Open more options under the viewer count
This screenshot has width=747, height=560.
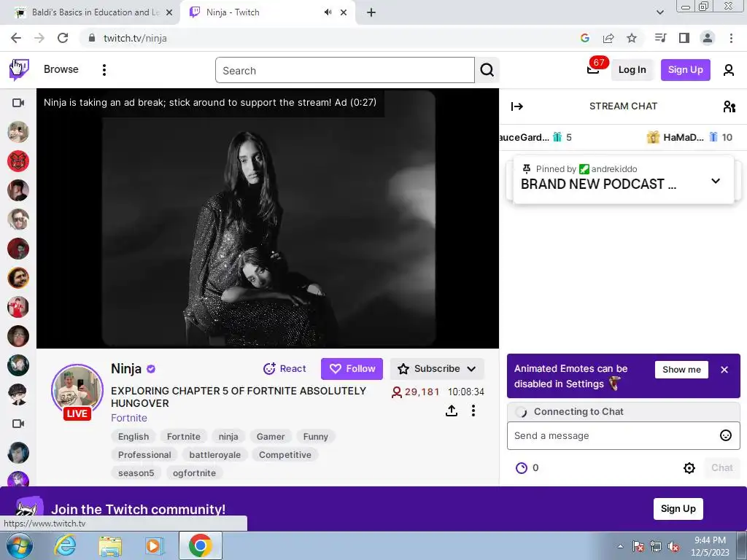[473, 411]
